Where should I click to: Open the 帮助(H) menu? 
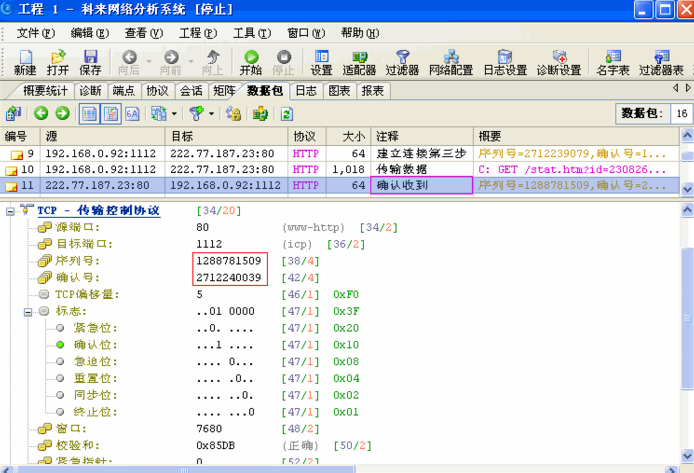[360, 33]
